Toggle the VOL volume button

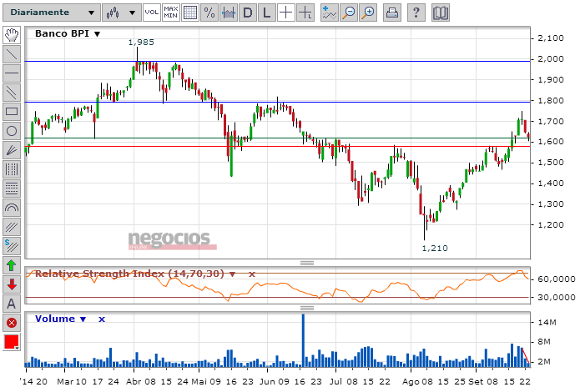coord(151,13)
